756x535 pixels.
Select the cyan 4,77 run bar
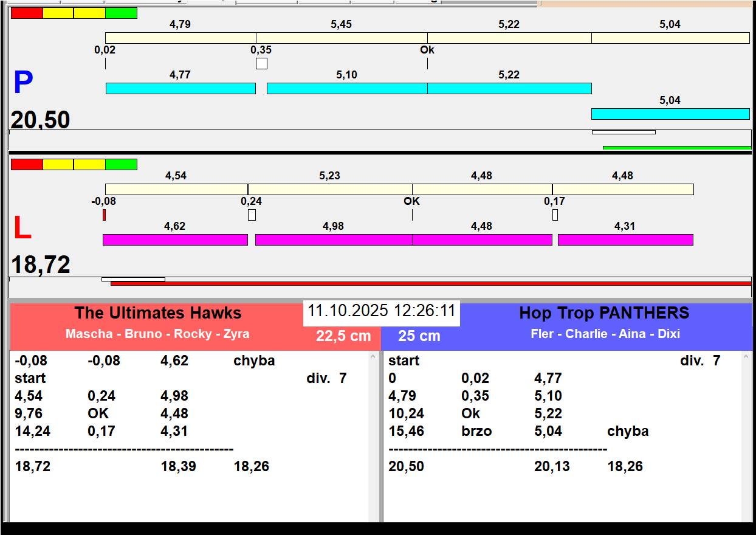tap(180, 88)
